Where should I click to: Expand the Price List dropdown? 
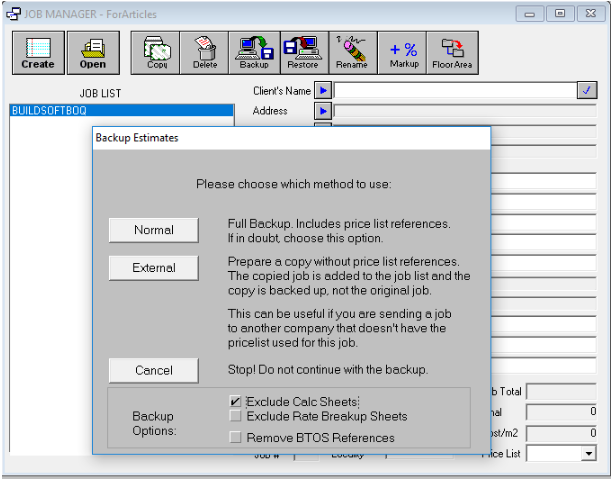pos(588,453)
